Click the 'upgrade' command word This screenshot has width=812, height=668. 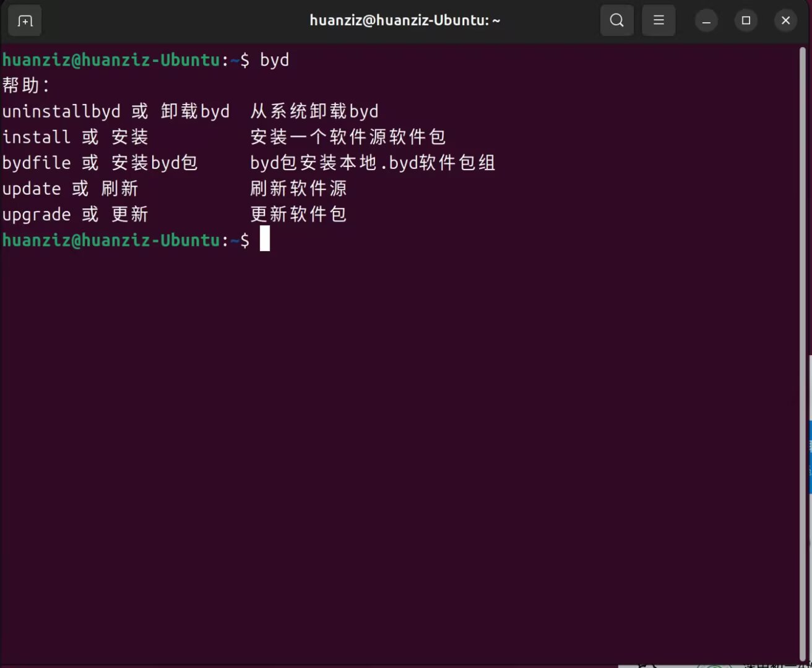coord(37,215)
